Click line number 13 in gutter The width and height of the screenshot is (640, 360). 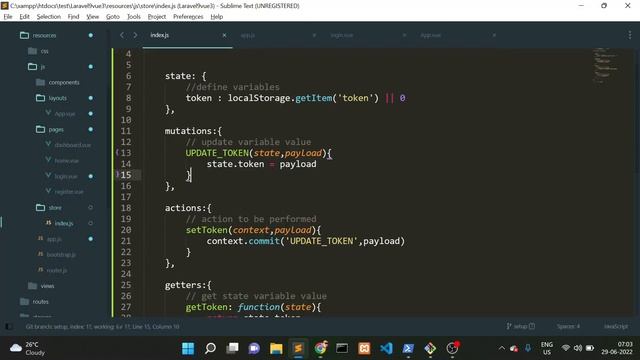pos(126,153)
